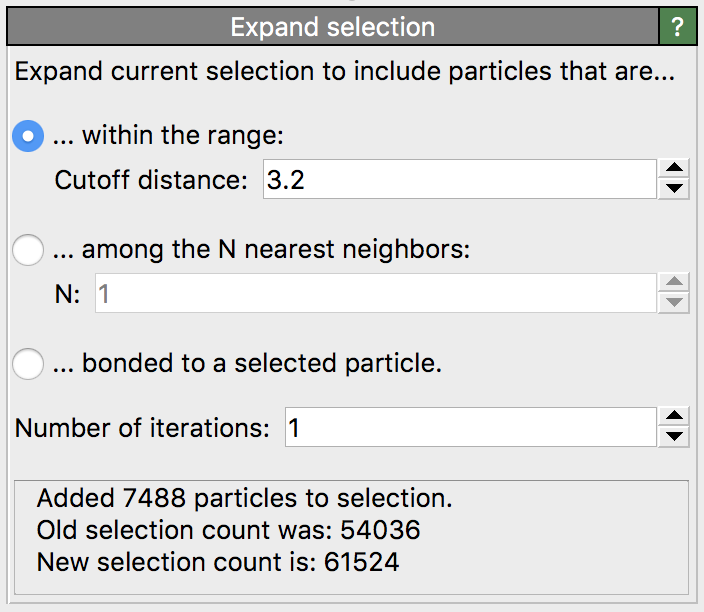Click the Cutoff distance input field

(x=458, y=181)
